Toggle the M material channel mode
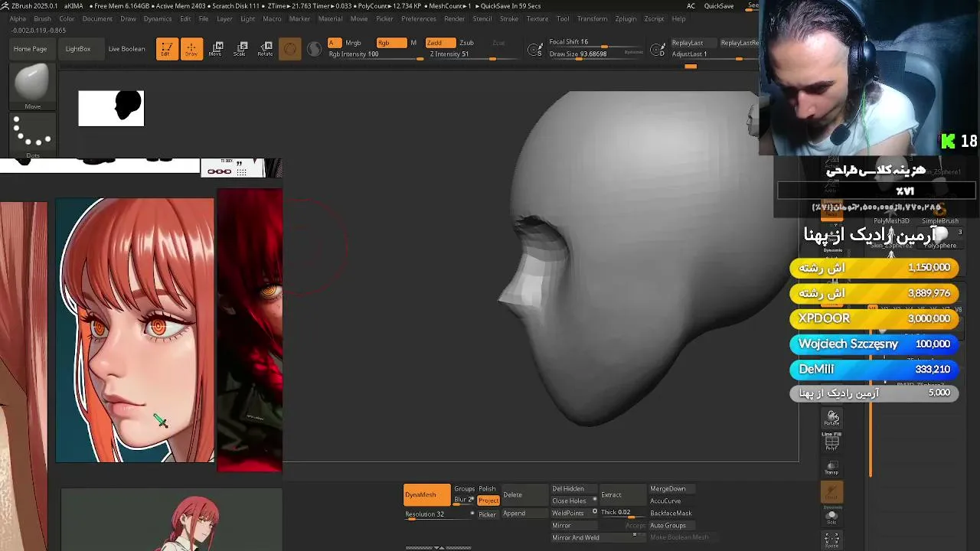 click(413, 43)
